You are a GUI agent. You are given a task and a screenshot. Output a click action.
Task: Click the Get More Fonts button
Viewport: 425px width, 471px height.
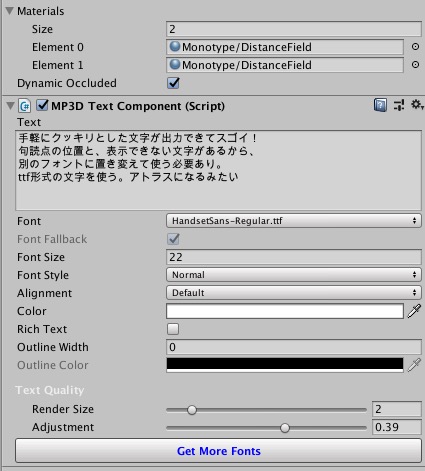(x=218, y=451)
